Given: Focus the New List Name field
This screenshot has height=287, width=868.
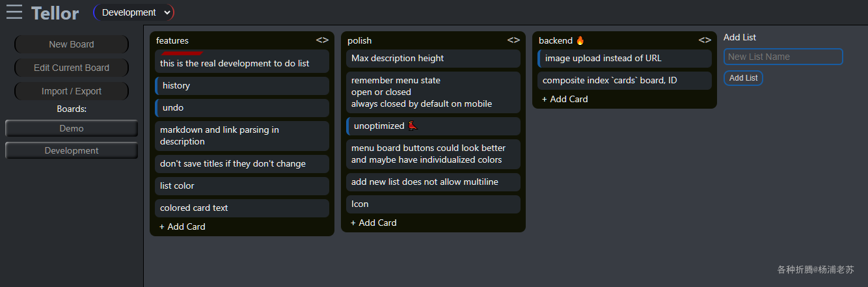Looking at the screenshot, I should 783,57.
